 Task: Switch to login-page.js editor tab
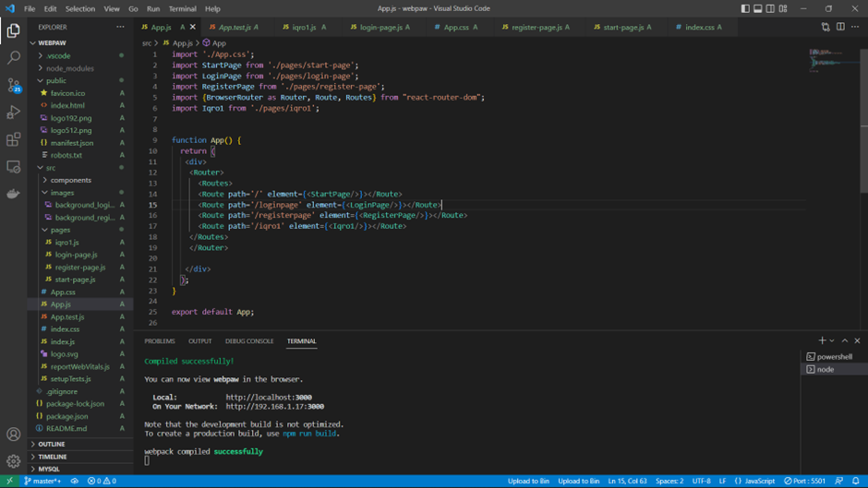click(x=385, y=27)
